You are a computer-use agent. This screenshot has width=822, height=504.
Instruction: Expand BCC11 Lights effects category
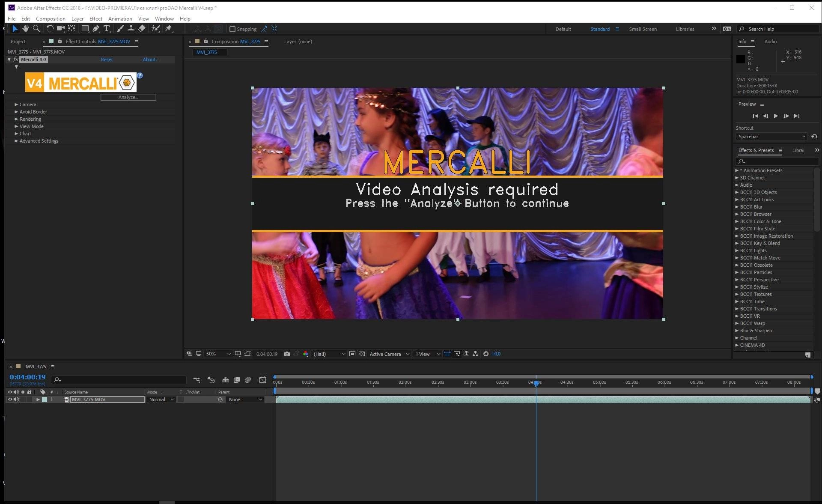(737, 251)
